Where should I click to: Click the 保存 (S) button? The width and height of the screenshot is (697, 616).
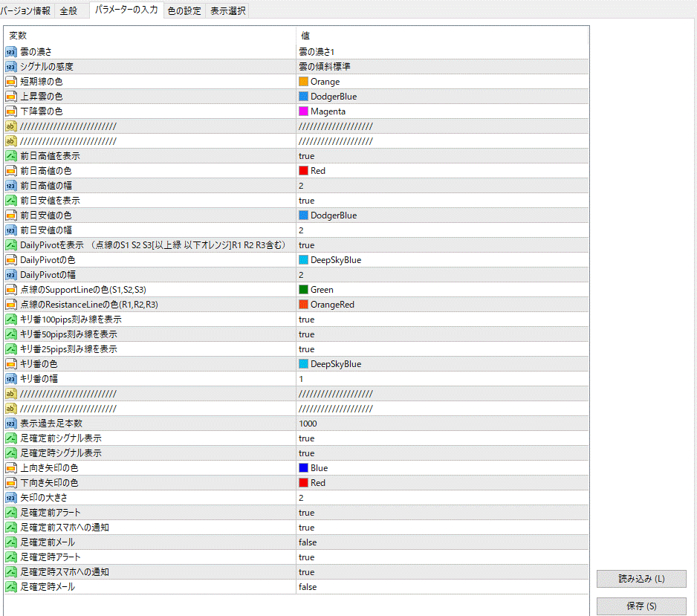(x=641, y=606)
